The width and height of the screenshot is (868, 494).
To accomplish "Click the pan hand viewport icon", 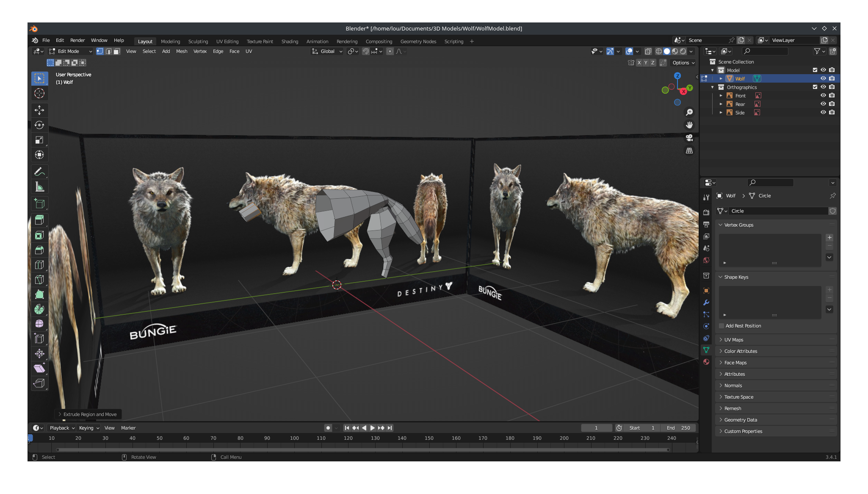I will (689, 125).
